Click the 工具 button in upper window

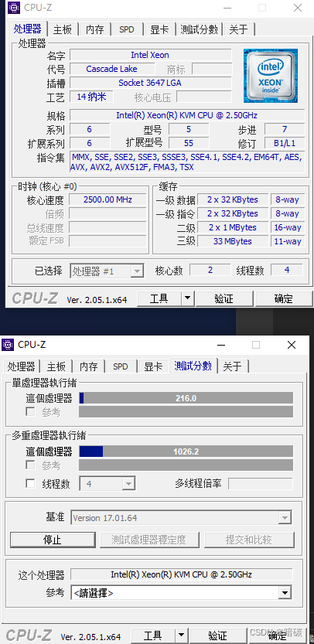click(x=159, y=298)
